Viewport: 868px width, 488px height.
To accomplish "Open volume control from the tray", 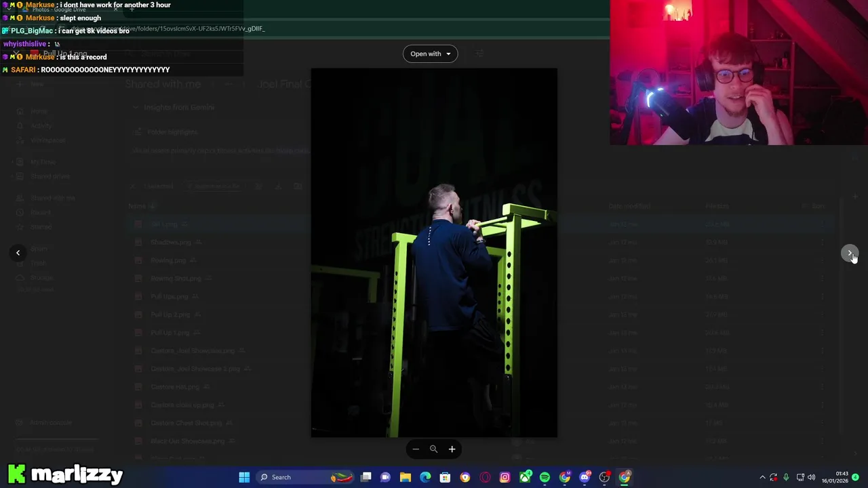I will click(812, 477).
